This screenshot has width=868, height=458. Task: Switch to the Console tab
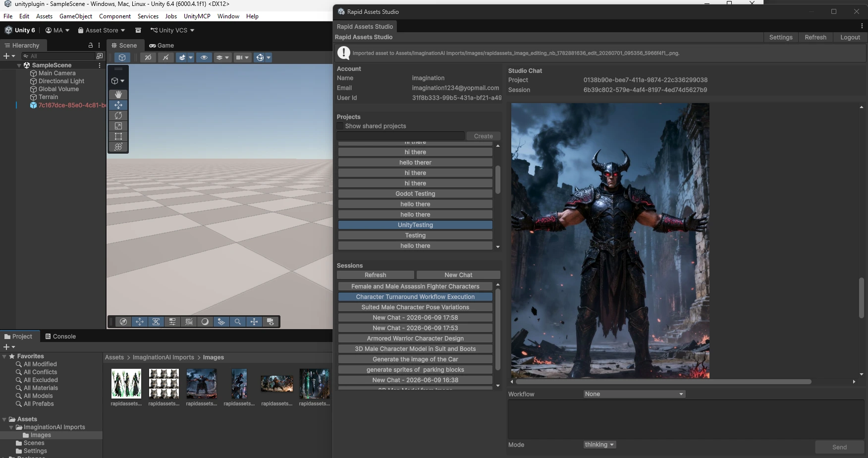[60, 336]
